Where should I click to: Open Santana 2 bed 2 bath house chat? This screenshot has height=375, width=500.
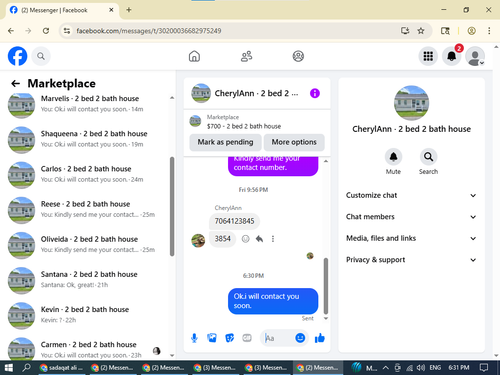point(88,280)
